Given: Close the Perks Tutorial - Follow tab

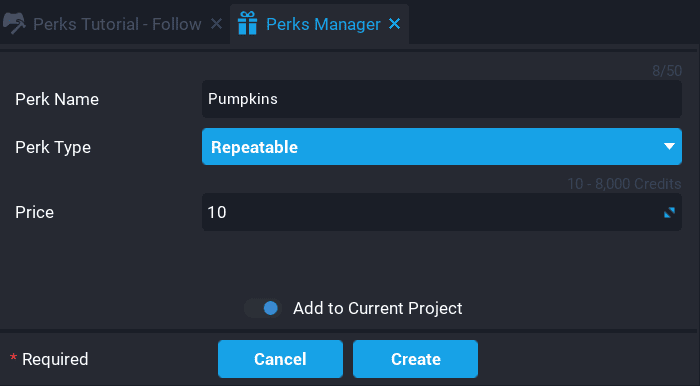Looking at the screenshot, I should coord(216,24).
